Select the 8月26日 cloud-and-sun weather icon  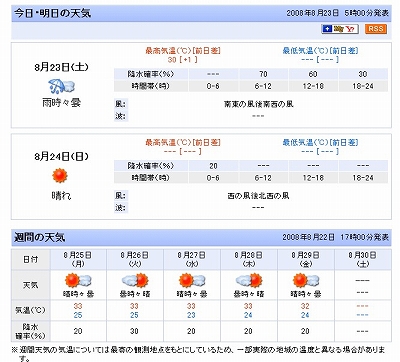[x=135, y=280]
